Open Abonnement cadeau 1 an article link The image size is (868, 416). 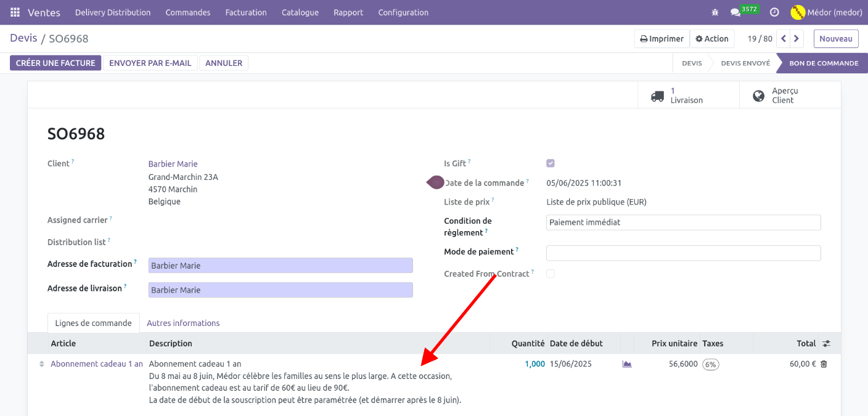pos(97,364)
